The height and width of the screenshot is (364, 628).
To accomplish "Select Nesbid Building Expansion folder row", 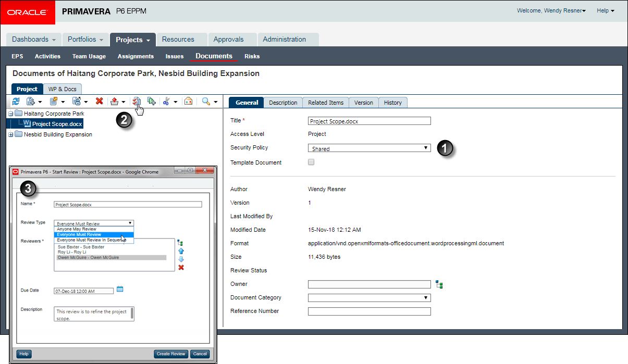I will [x=58, y=134].
